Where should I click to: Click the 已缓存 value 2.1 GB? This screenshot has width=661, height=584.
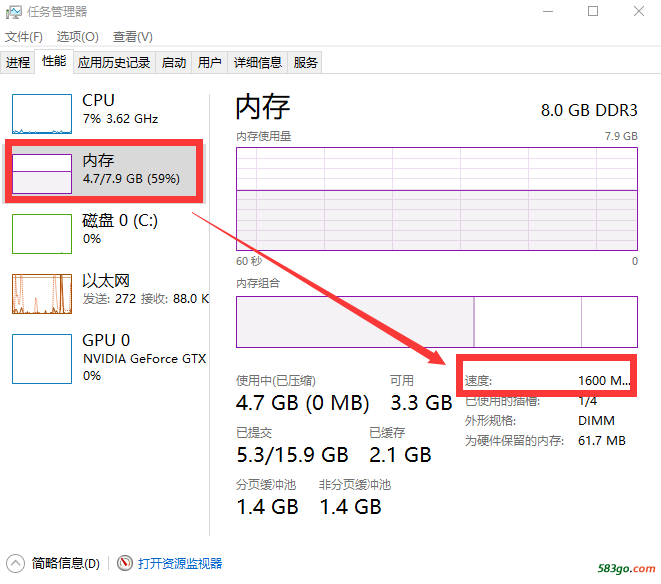(400, 455)
